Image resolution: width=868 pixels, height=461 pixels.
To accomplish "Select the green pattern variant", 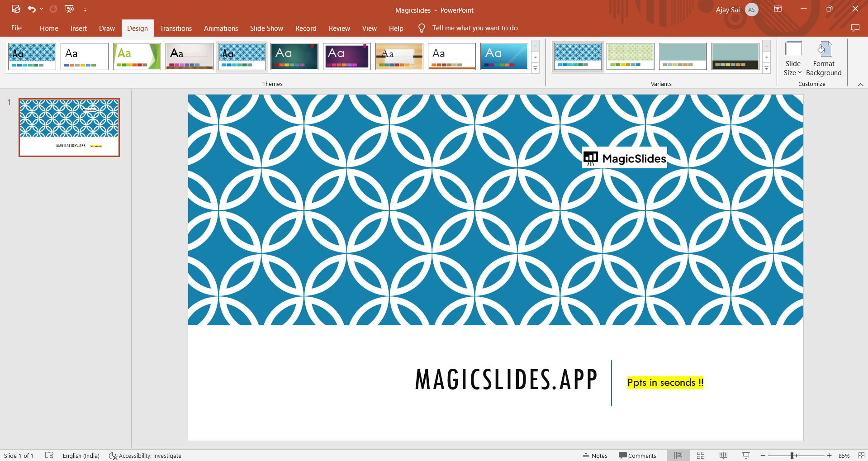I will (631, 57).
